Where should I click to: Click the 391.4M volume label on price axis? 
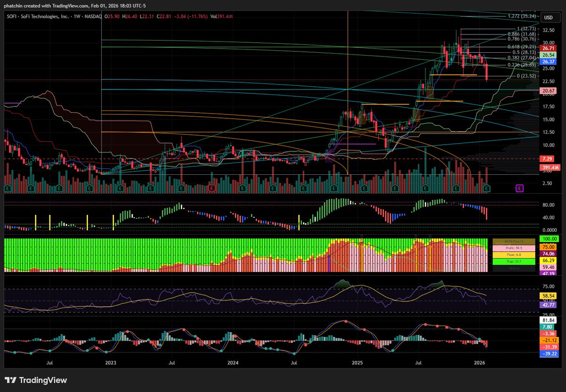549,167
